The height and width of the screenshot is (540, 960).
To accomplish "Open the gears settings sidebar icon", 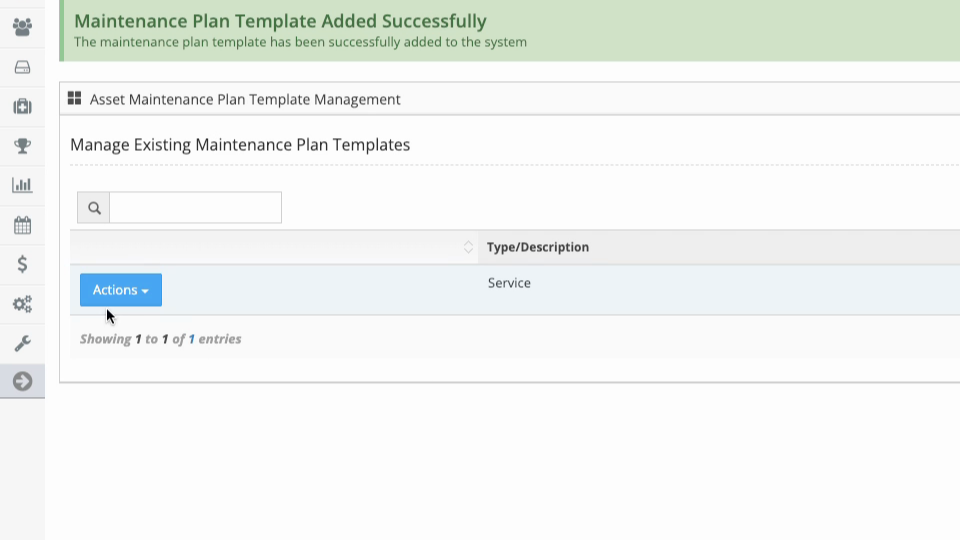I will 23,304.
